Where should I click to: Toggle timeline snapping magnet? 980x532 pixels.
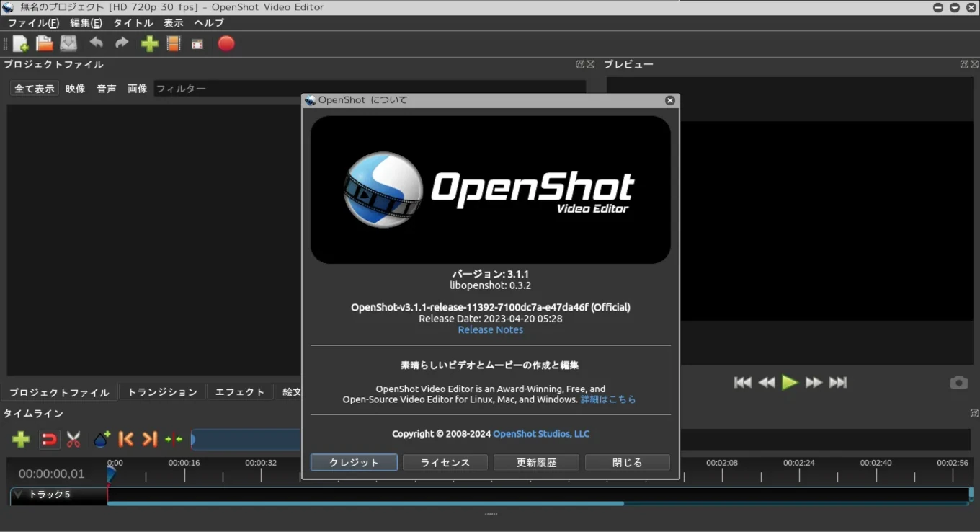[x=48, y=439]
